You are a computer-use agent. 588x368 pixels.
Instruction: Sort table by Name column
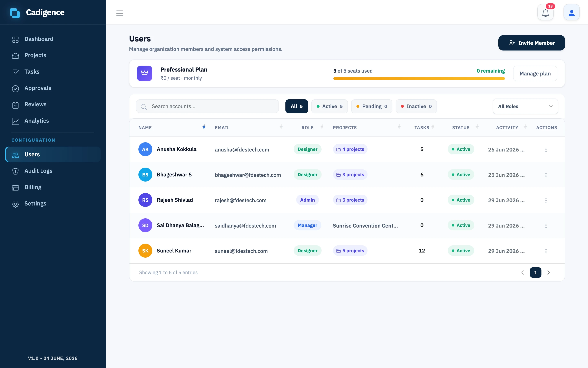pos(204,127)
